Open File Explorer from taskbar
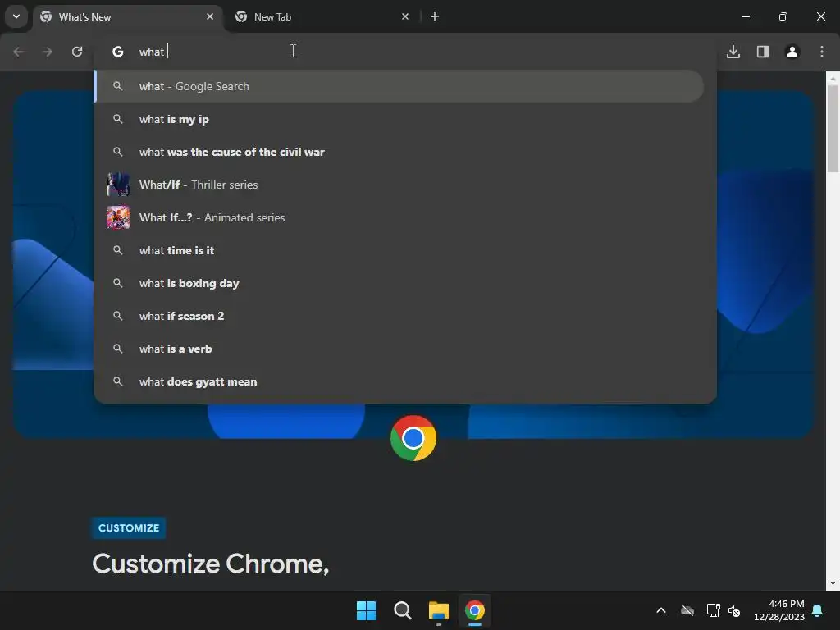Screen dimensions: 840x630 pyautogui.click(x=439, y=610)
